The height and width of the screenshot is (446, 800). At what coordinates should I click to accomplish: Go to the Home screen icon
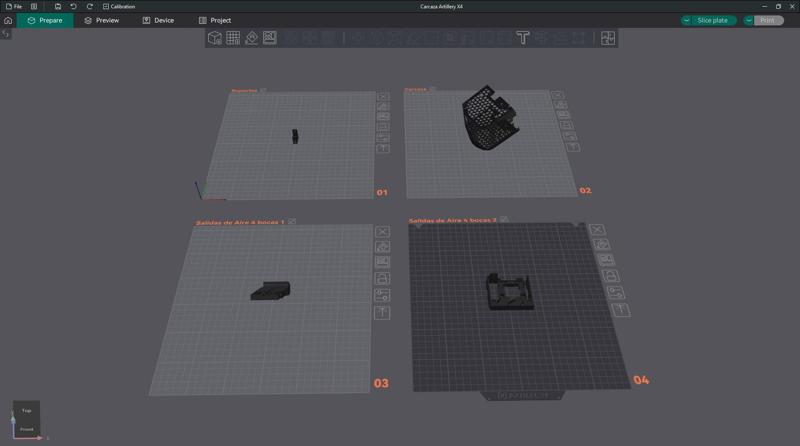click(x=8, y=20)
